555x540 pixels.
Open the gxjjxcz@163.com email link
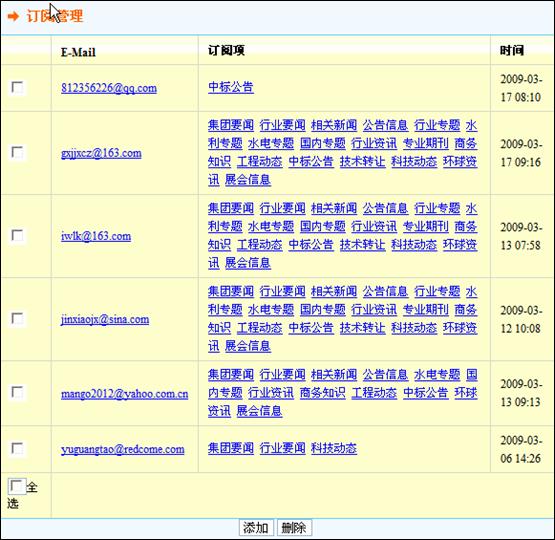(101, 153)
